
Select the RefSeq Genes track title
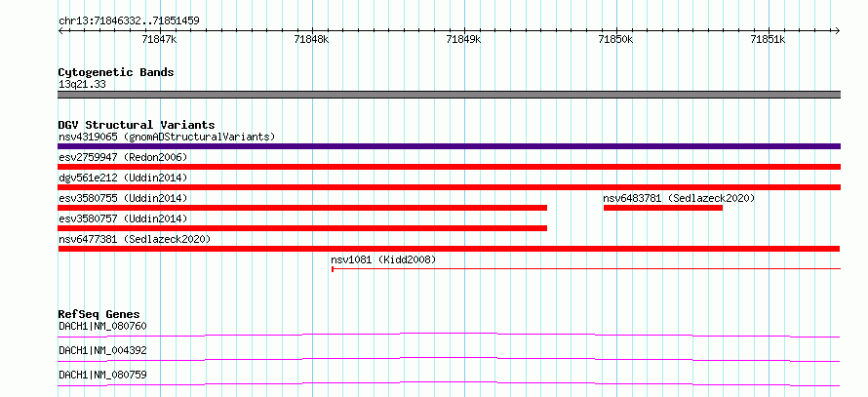pyautogui.click(x=99, y=314)
